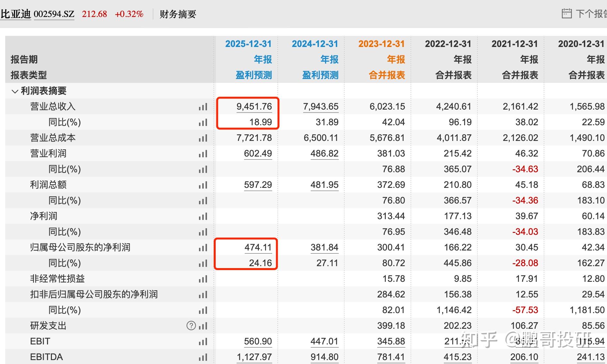Collapse the 利润表摘要 section
607x364 pixels.
coord(14,91)
